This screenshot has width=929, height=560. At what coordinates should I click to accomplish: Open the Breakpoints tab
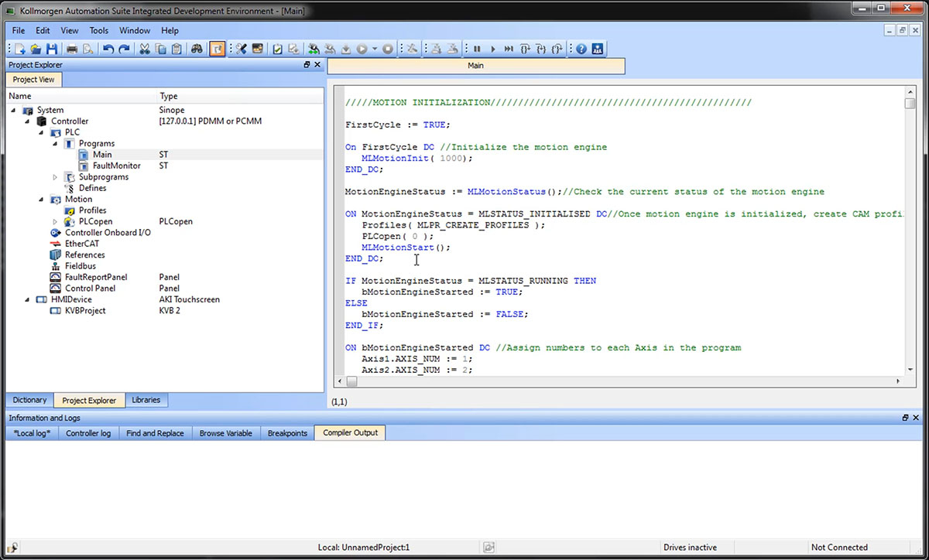click(287, 433)
